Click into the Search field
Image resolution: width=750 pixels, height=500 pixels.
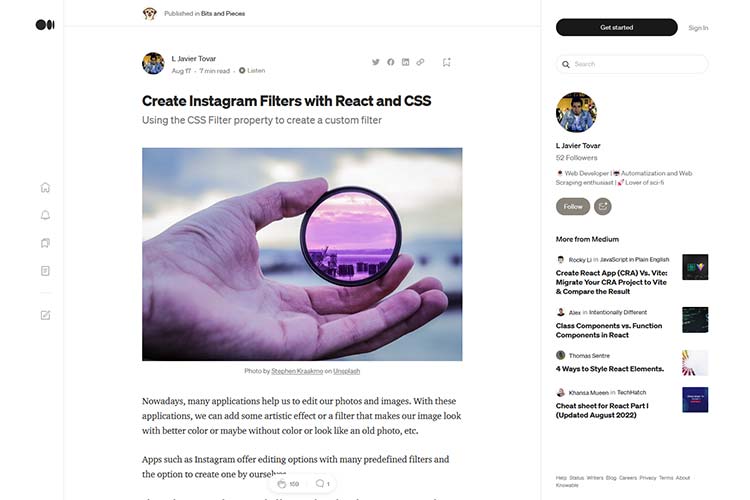click(x=632, y=64)
